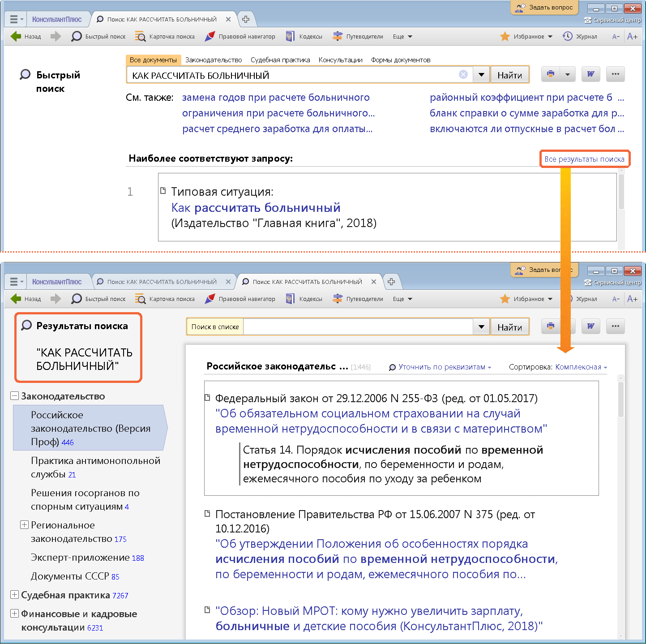
Task: Click Назад green arrow in bottom window
Action: (16, 299)
